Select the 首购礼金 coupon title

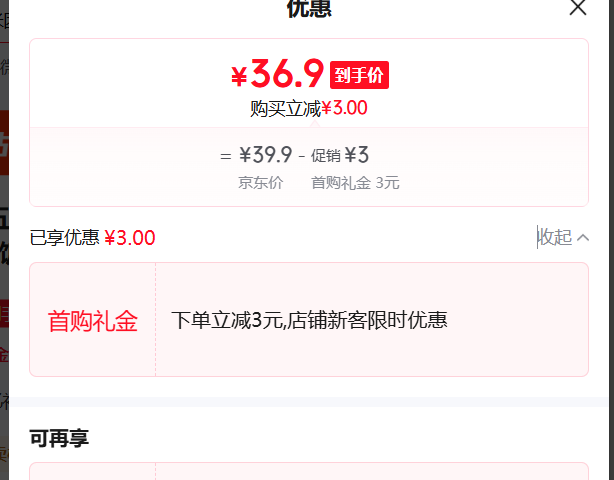click(x=93, y=321)
